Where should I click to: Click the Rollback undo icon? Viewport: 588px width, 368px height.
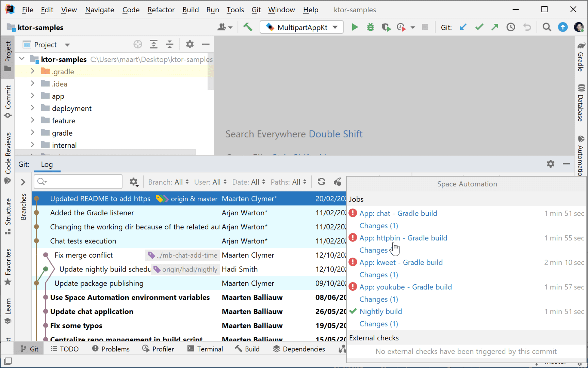coord(527,27)
